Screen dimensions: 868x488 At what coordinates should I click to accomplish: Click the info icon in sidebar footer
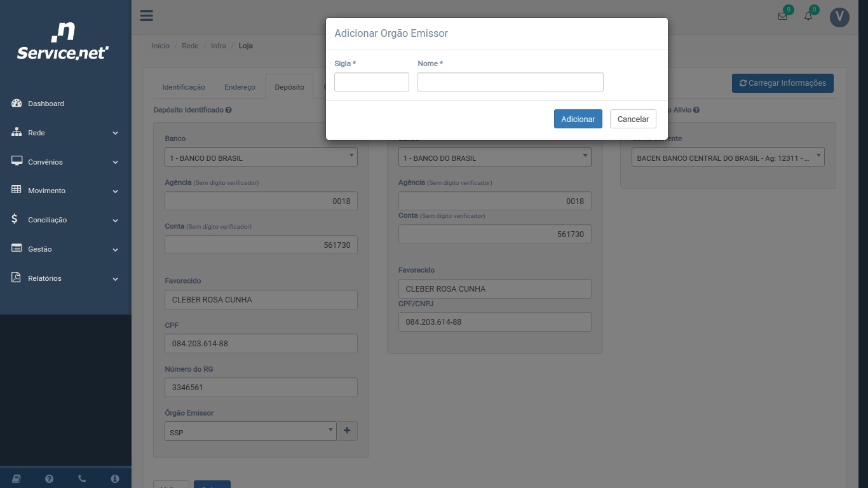coord(115,478)
